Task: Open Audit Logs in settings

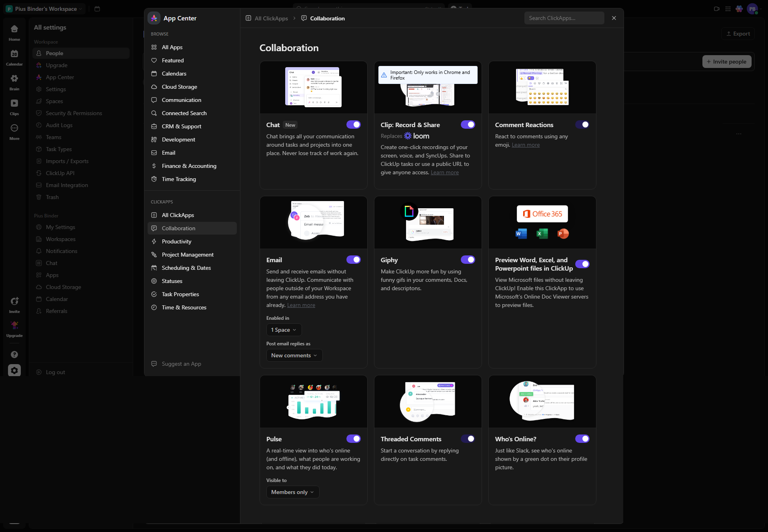Action: tap(81, 125)
